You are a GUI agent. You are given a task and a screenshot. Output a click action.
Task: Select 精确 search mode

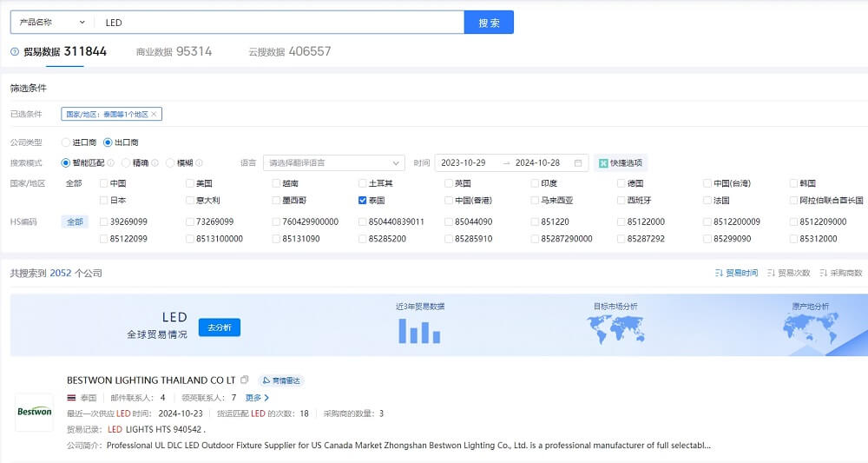click(x=126, y=162)
